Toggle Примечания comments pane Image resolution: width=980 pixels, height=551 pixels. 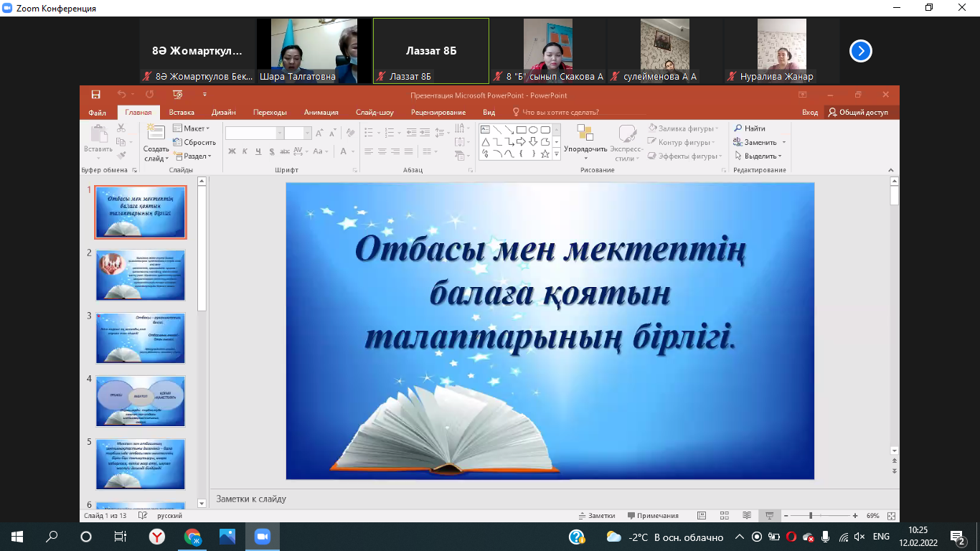653,516
